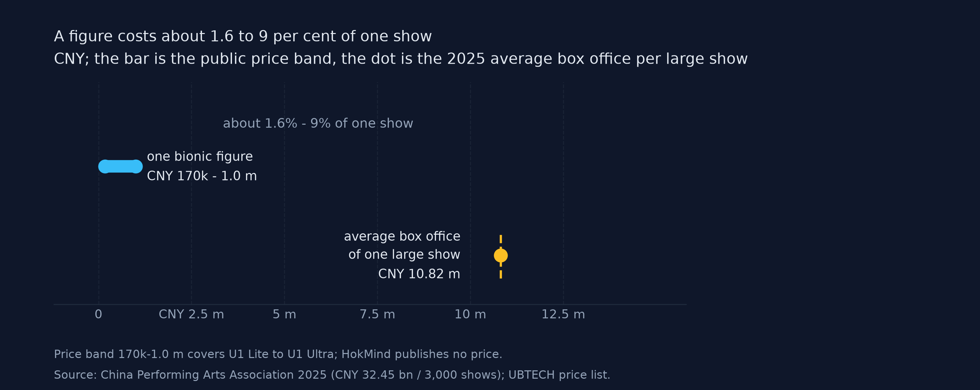Click the 'average box office' label text
The image size is (980, 390).
point(402,236)
